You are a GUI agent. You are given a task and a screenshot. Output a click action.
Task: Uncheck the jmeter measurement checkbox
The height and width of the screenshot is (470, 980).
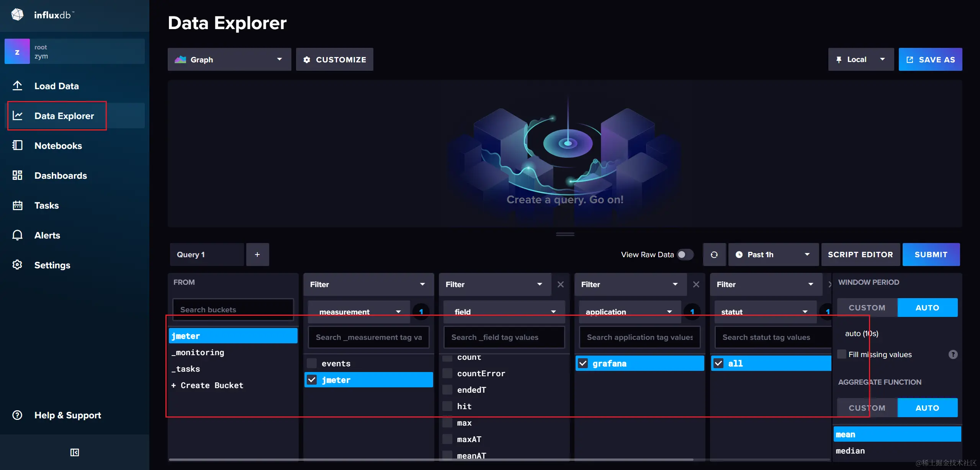point(312,380)
